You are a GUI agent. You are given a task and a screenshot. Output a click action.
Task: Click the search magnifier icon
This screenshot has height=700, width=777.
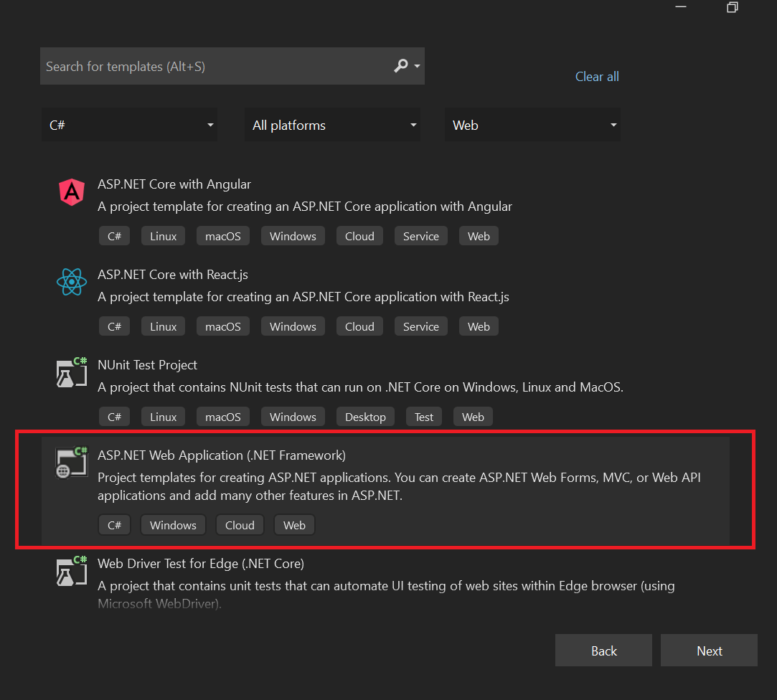(401, 66)
